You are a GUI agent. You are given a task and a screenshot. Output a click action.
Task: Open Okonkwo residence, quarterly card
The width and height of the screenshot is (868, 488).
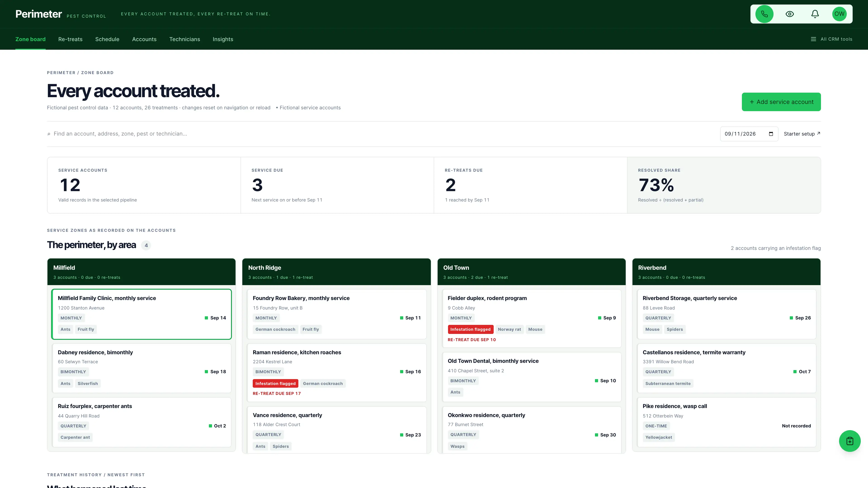coord(532,430)
